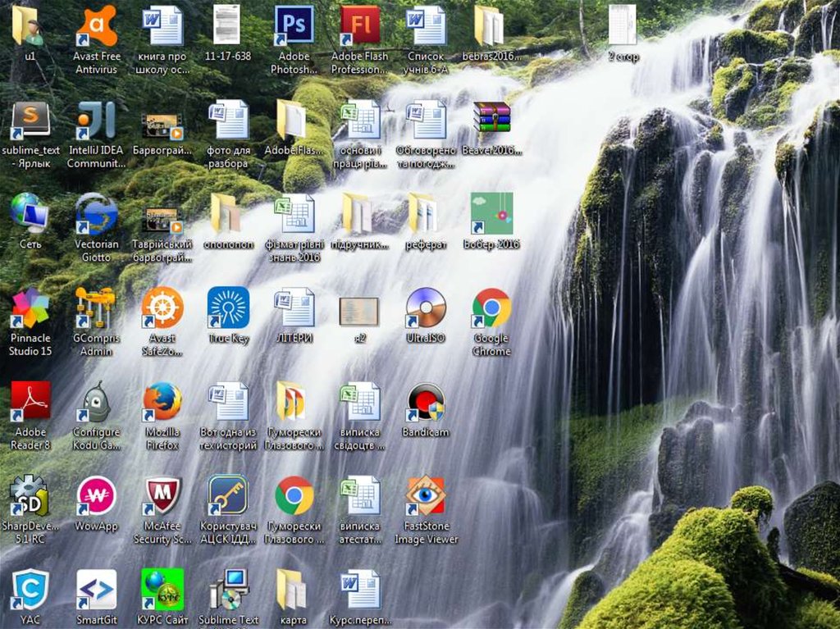The width and height of the screenshot is (840, 629).
Task: Click the Adobe Flash Professional icon
Action: pos(359,27)
